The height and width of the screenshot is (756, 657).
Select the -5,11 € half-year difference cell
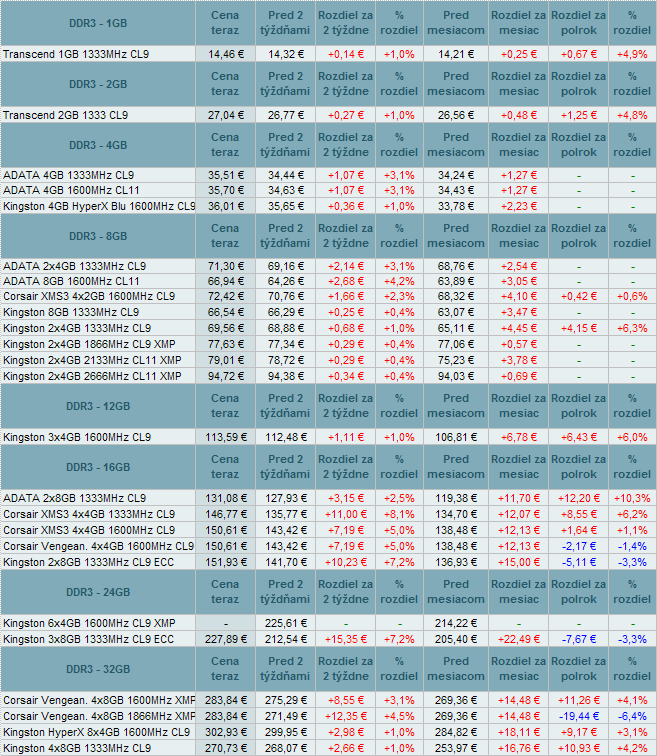tap(578, 562)
